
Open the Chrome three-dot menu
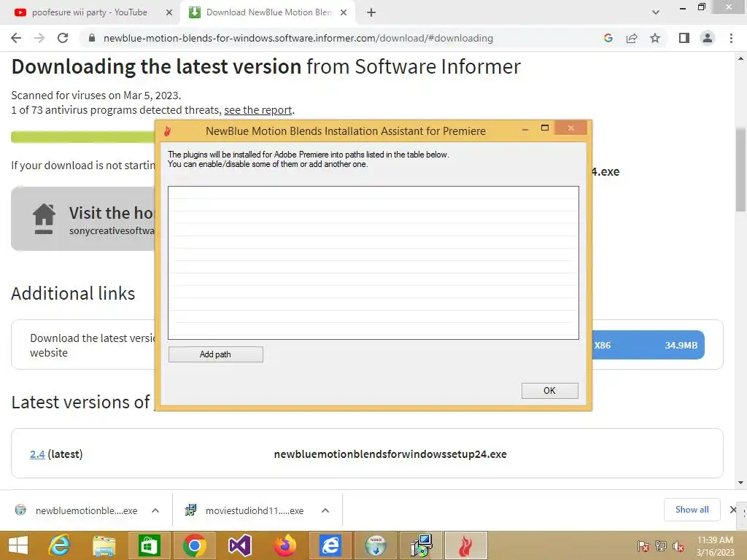[731, 38]
